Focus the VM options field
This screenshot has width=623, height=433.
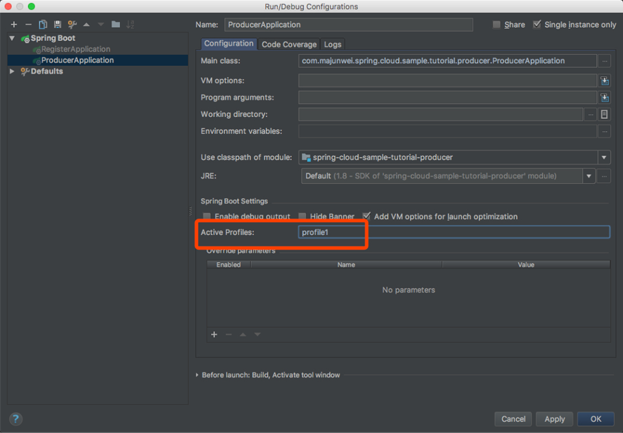[x=447, y=81]
